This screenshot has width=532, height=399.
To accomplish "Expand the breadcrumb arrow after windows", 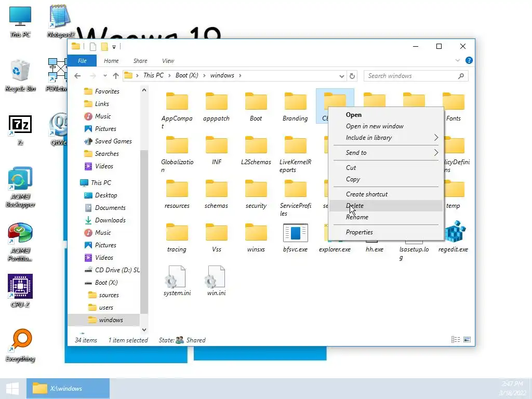I will click(x=240, y=75).
